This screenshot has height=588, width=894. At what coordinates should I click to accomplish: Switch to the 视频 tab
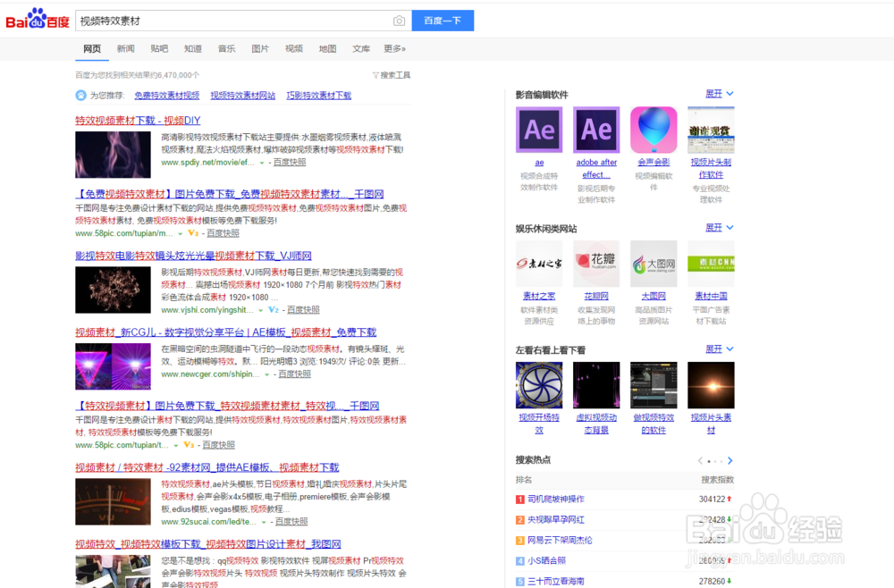coord(293,48)
